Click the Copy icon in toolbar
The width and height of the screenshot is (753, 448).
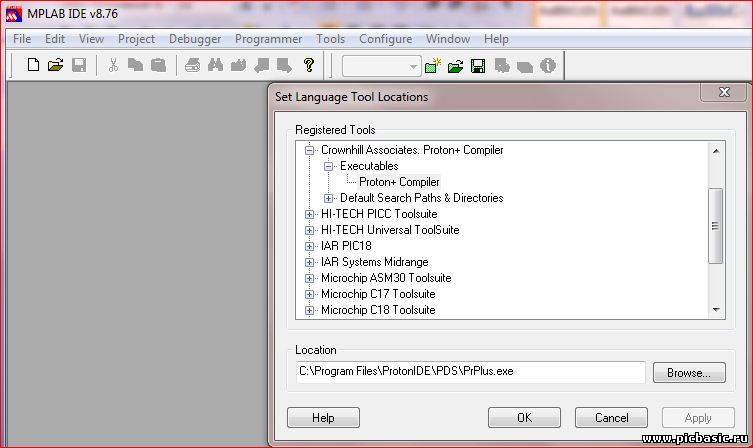pyautogui.click(x=135, y=65)
